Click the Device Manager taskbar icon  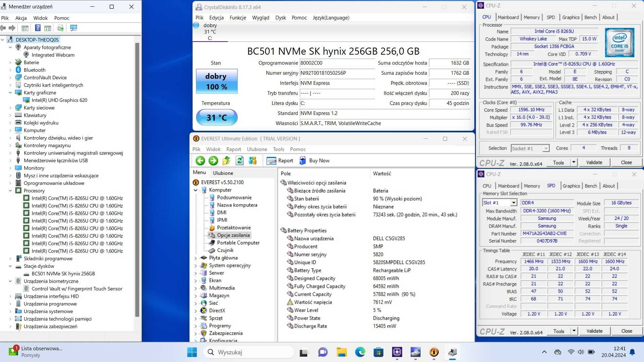coord(452,352)
